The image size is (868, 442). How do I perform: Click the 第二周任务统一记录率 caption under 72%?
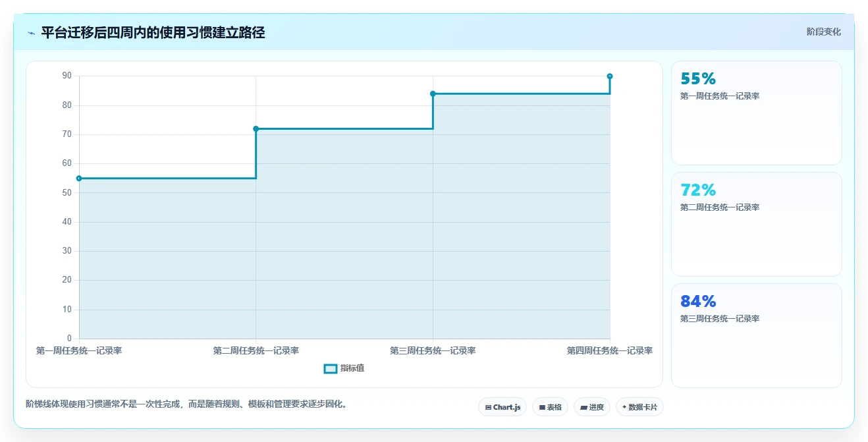point(720,207)
